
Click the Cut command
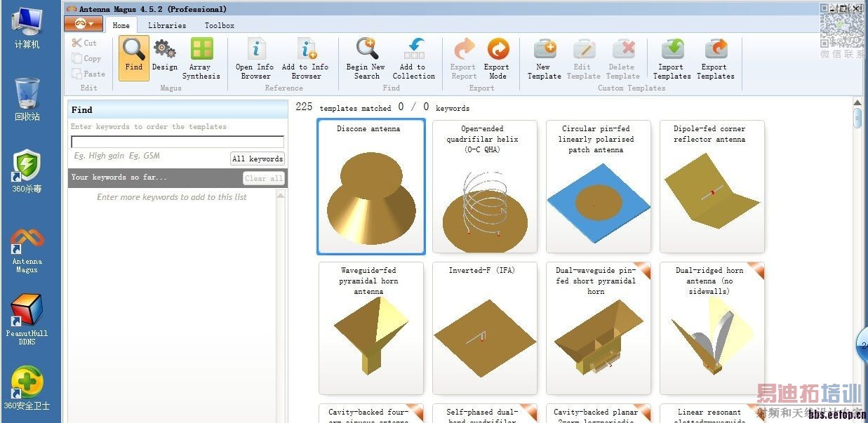pos(84,43)
